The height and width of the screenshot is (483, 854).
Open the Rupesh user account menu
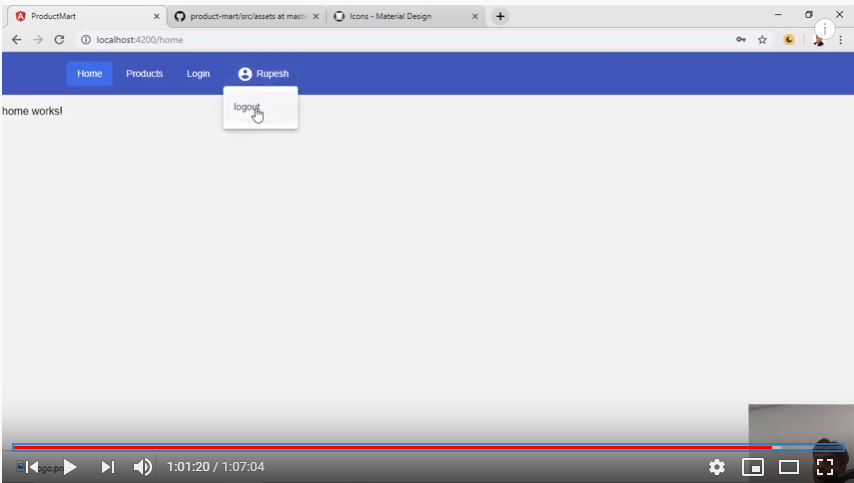pos(264,73)
